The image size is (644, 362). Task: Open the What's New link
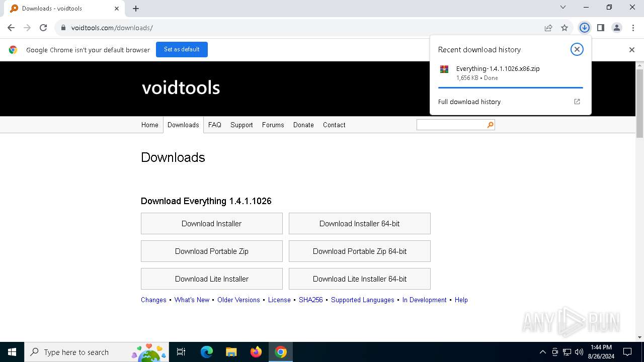click(x=192, y=300)
